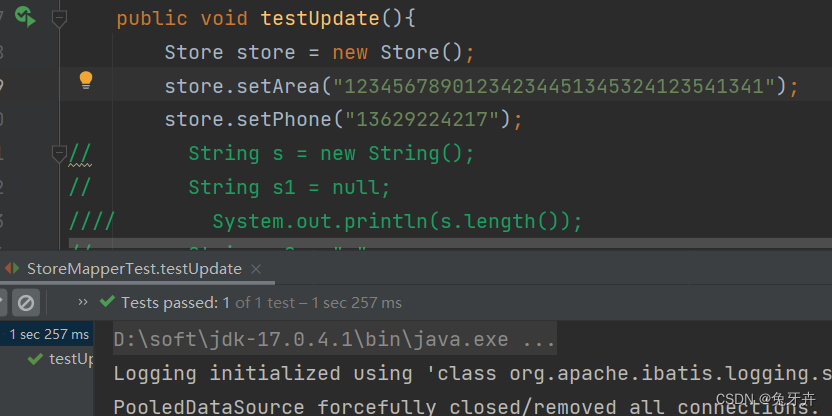Select the StoreMapperTest.testUpdate run tab

tap(134, 269)
